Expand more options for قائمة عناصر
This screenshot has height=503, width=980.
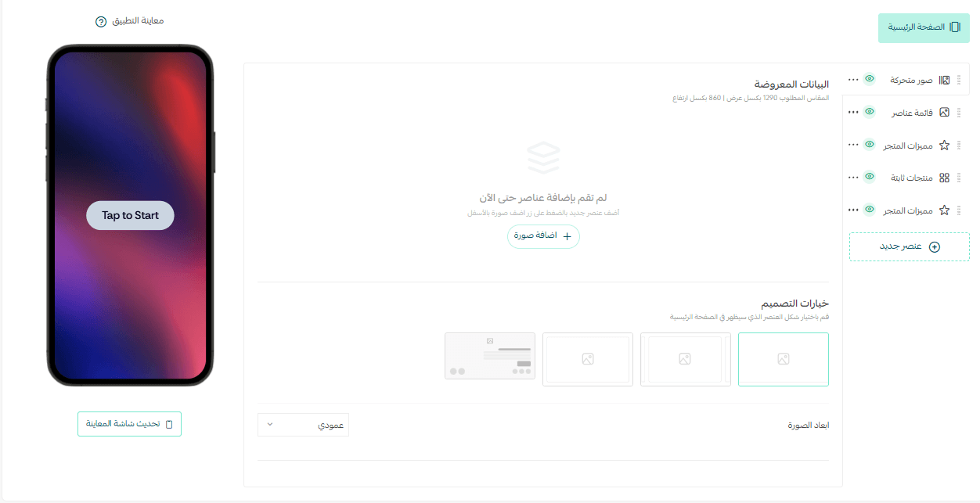click(x=853, y=113)
